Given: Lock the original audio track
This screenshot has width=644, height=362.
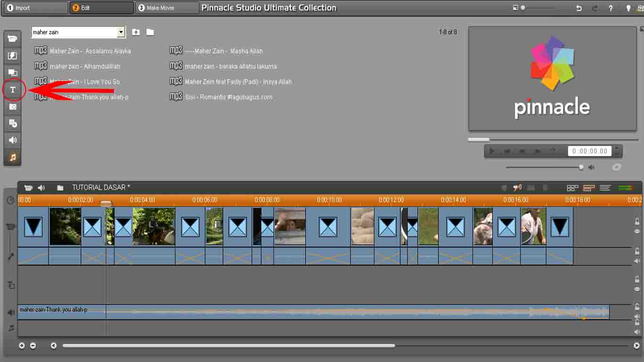Looking at the screenshot, I should 637,251.
